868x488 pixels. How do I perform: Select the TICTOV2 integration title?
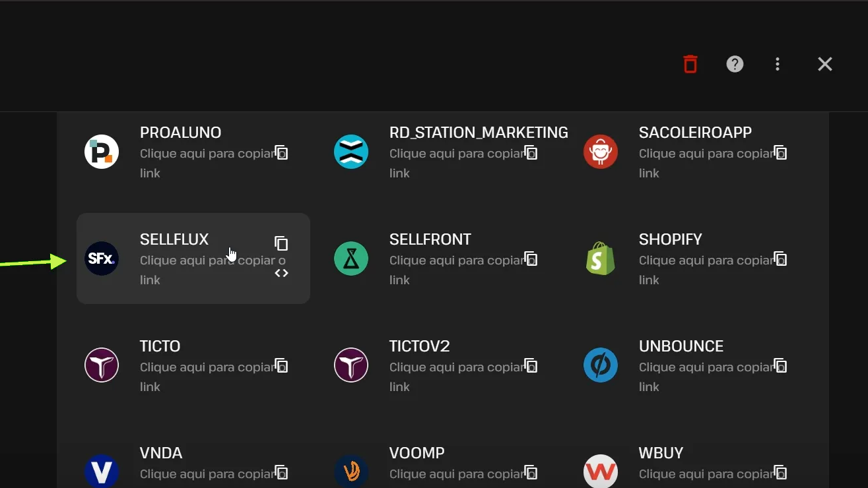click(x=420, y=346)
